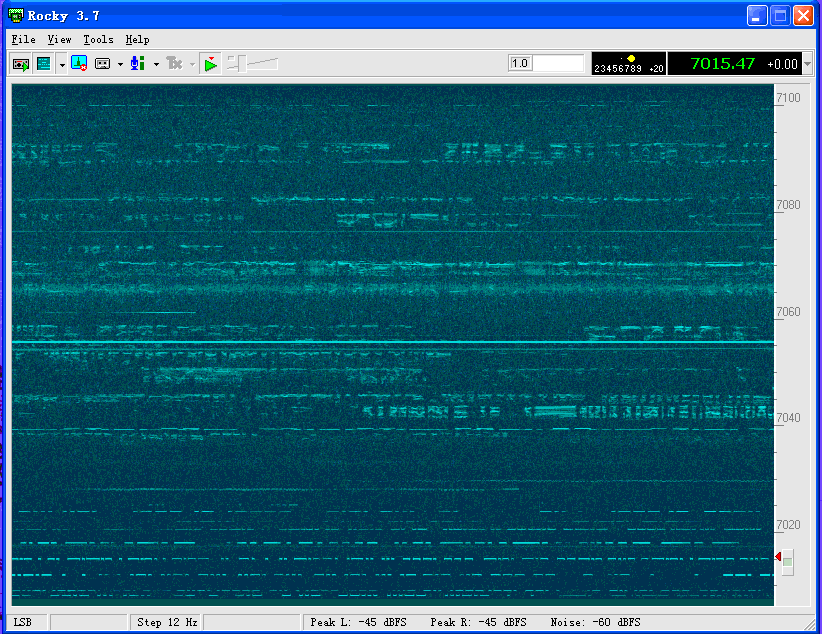Close the Rocky 3.7 window
The image size is (822, 634).
coord(803,16)
